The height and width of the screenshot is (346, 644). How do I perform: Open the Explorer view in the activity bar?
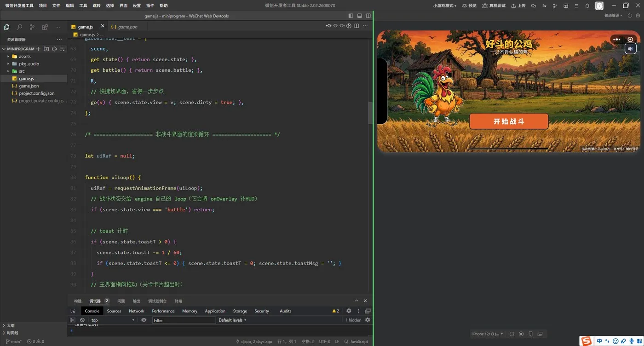[x=6, y=27]
